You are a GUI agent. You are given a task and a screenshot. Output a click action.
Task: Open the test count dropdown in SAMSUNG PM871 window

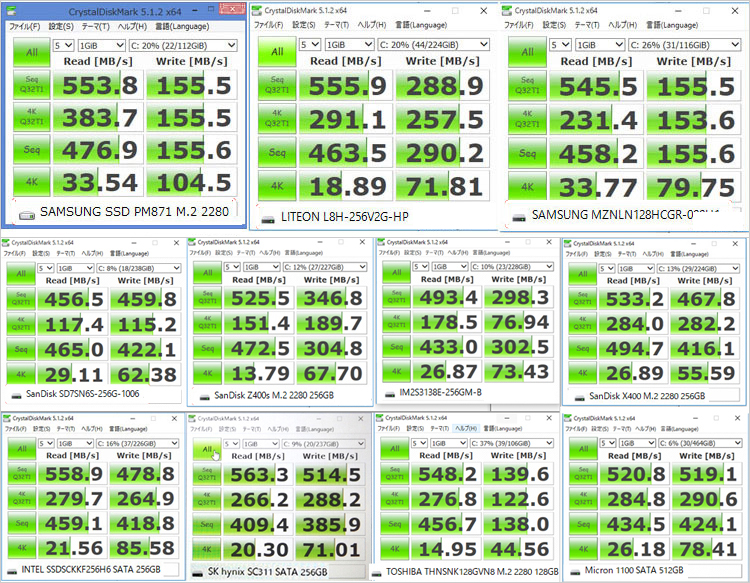pyautogui.click(x=62, y=45)
